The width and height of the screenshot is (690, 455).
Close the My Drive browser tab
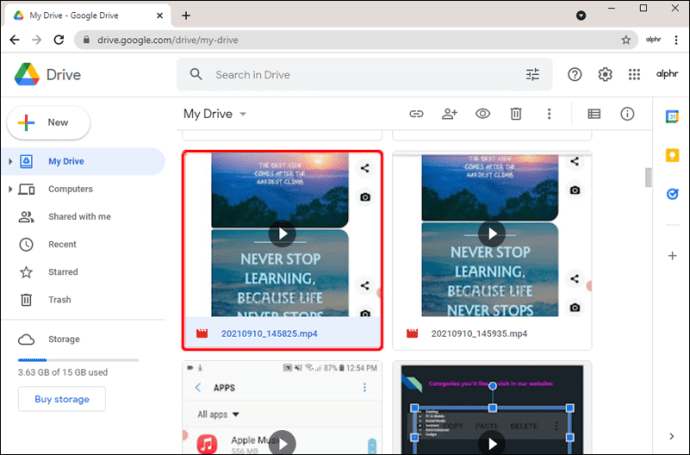pyautogui.click(x=160, y=15)
